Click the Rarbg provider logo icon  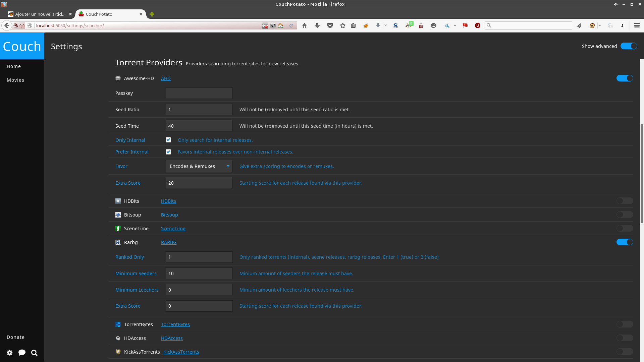click(118, 242)
